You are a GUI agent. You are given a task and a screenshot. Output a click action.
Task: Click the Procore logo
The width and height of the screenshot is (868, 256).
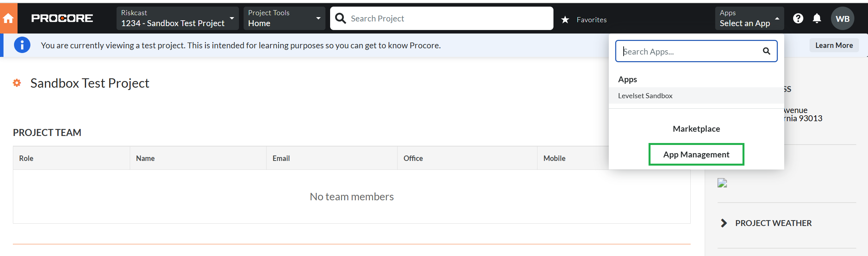point(62,18)
